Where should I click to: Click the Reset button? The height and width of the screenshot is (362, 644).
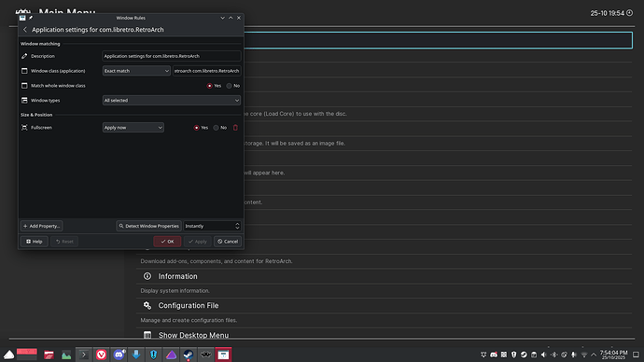pos(64,242)
